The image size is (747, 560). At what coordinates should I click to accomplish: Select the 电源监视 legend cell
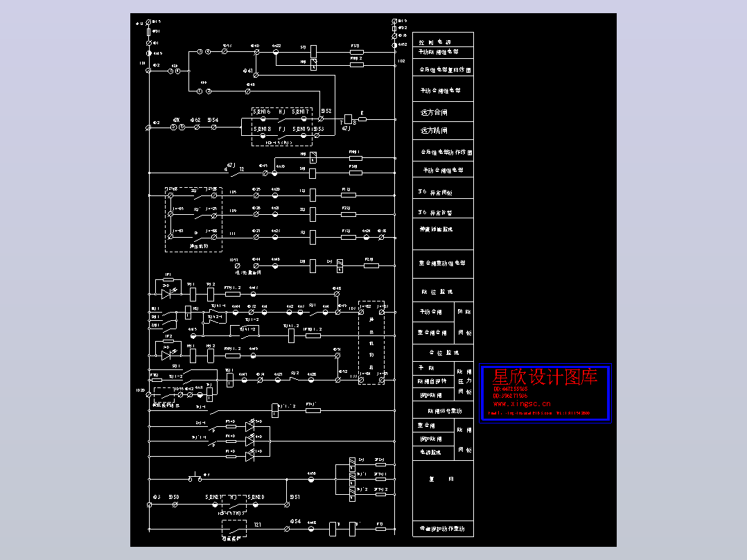tap(433, 453)
